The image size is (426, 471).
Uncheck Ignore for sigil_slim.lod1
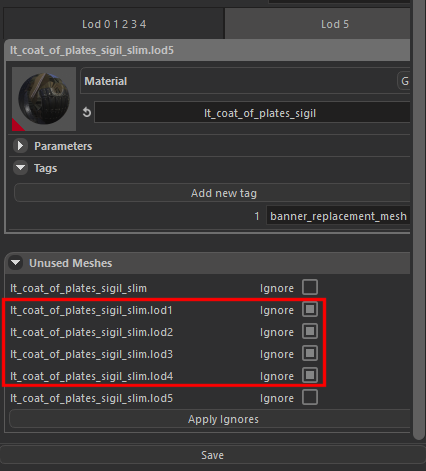coord(310,309)
